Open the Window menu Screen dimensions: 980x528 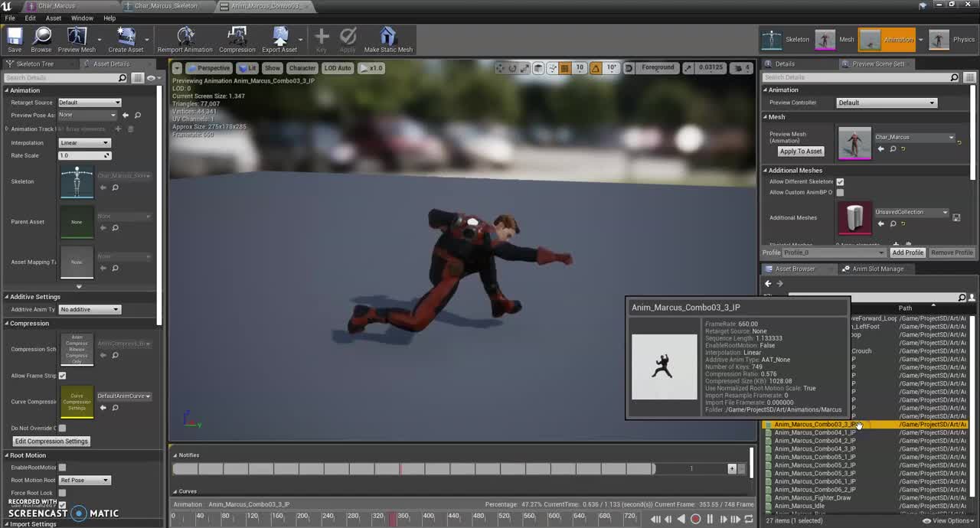click(x=82, y=18)
